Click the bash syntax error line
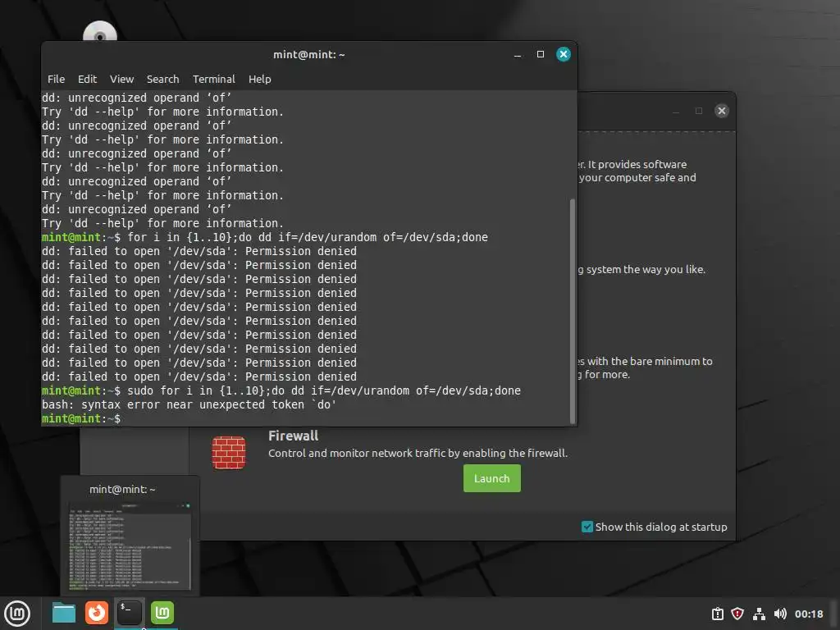Viewport: 840px width, 630px height. click(189, 404)
